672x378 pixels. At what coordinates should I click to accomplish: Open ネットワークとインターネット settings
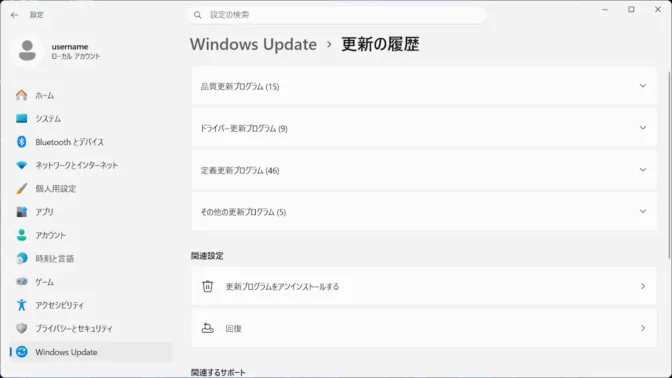click(x=91, y=165)
